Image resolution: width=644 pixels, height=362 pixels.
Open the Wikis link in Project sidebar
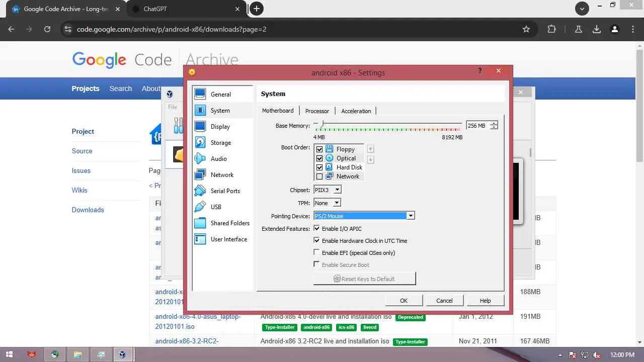pyautogui.click(x=79, y=190)
